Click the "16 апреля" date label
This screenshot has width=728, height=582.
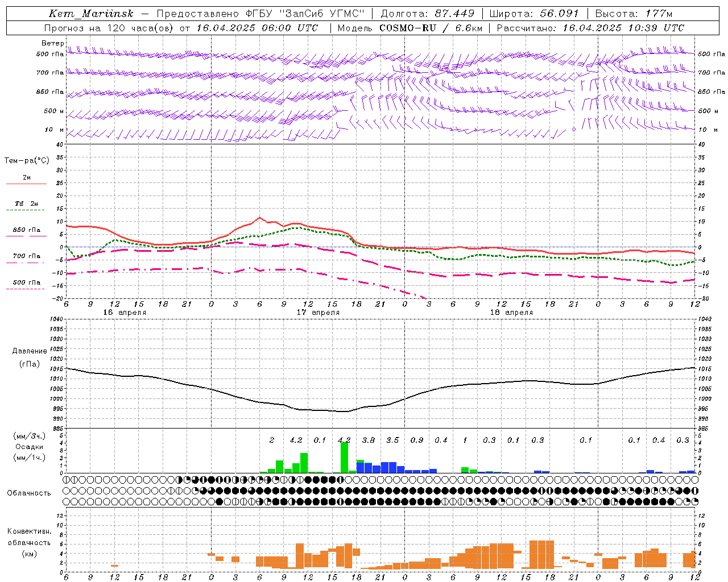(x=125, y=313)
